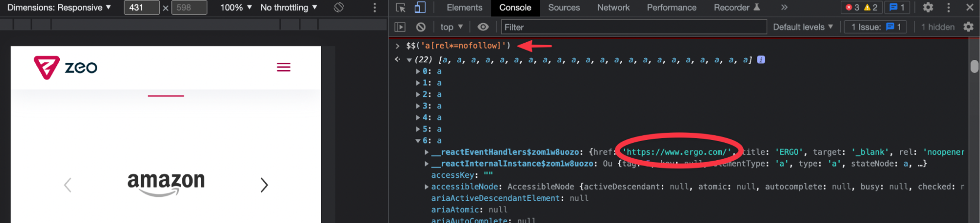The height and width of the screenshot is (223, 980).
Task: Switch to the Network tab
Action: pos(613,7)
